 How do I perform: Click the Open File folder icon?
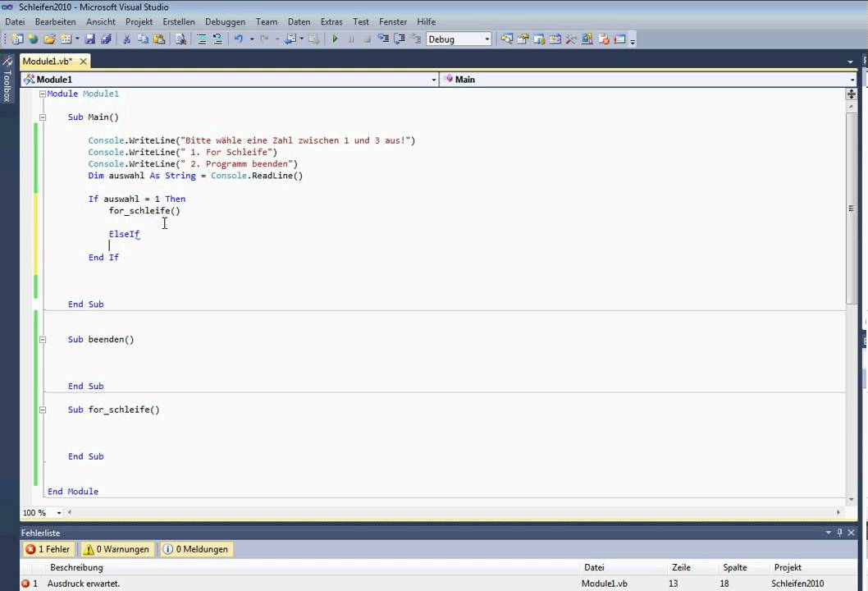click(49, 39)
